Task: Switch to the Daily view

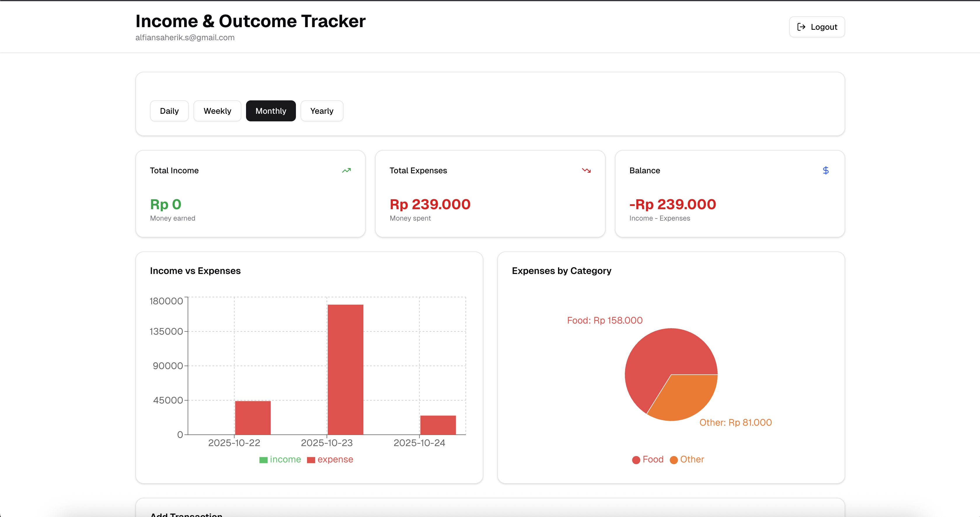Action: (x=169, y=111)
